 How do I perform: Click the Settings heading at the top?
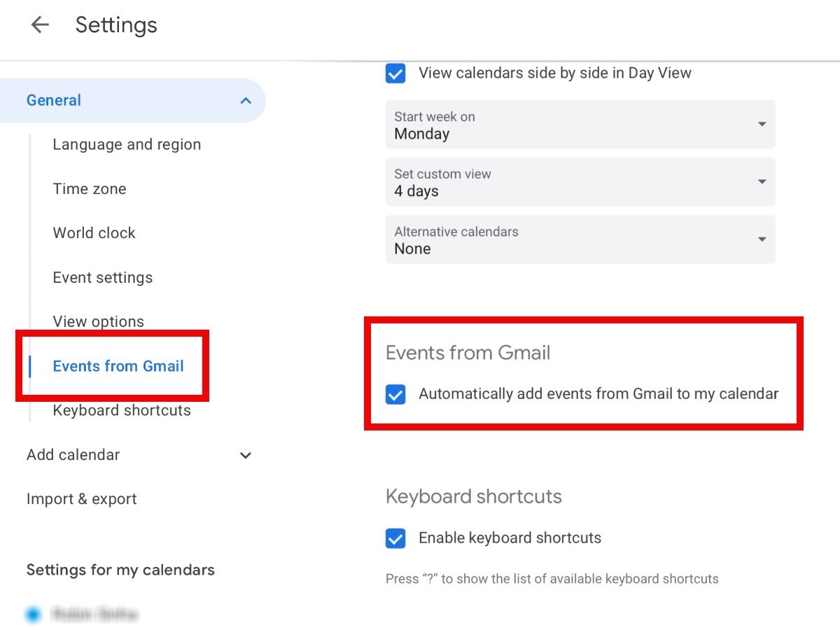116,24
